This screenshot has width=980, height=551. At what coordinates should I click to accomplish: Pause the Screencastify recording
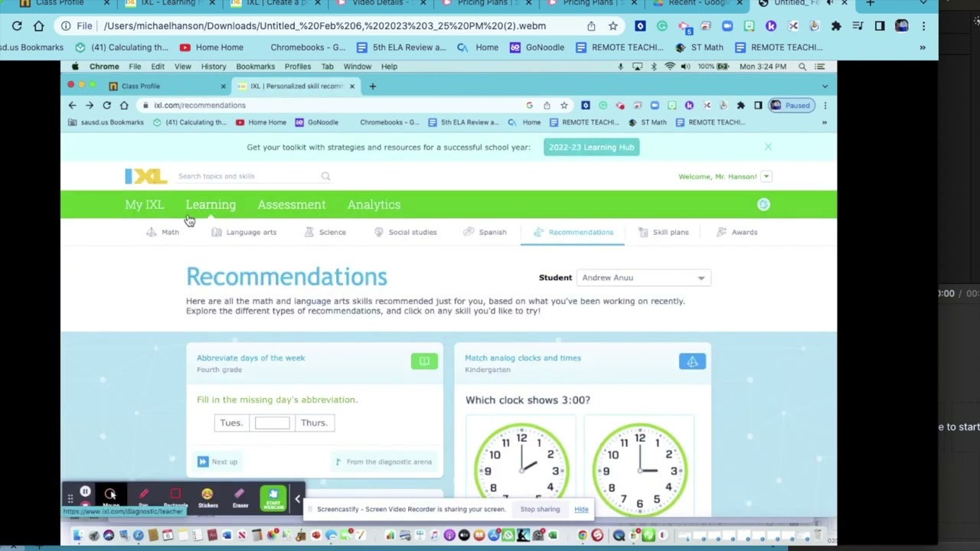pos(85,492)
